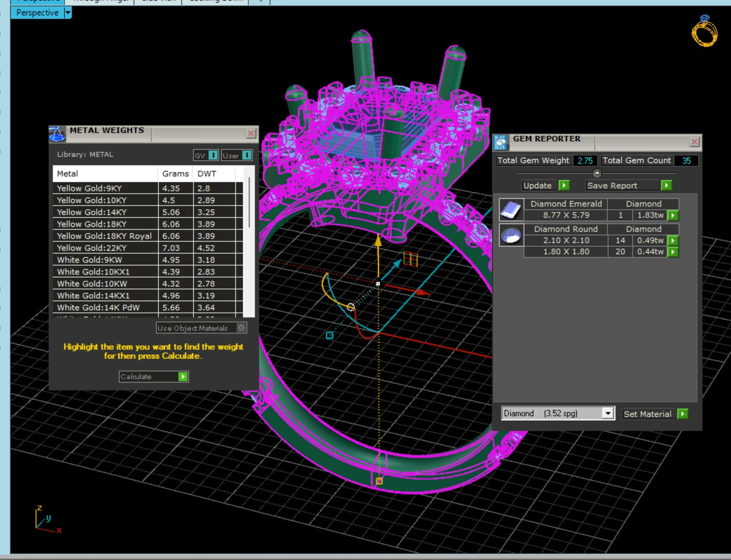Click green arrow beside Set Material
This screenshot has height=560, width=731.
[x=683, y=414]
